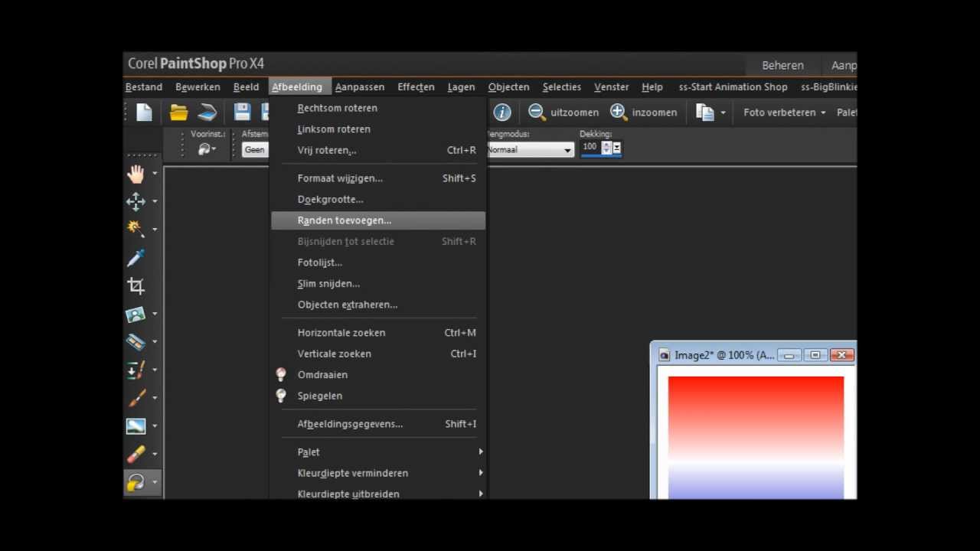
Task: Click the blue information icon
Action: coord(502,112)
